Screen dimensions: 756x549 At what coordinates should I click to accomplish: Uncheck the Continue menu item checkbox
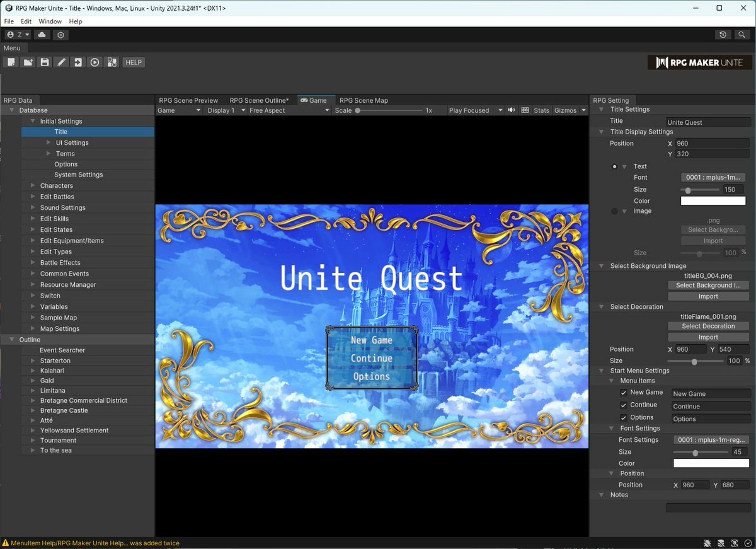[x=624, y=405]
